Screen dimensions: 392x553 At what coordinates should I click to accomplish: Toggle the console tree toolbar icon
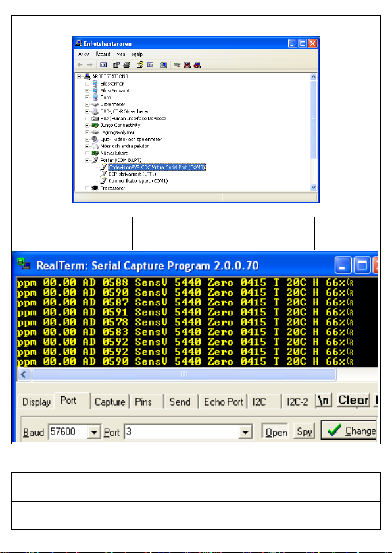(103, 65)
